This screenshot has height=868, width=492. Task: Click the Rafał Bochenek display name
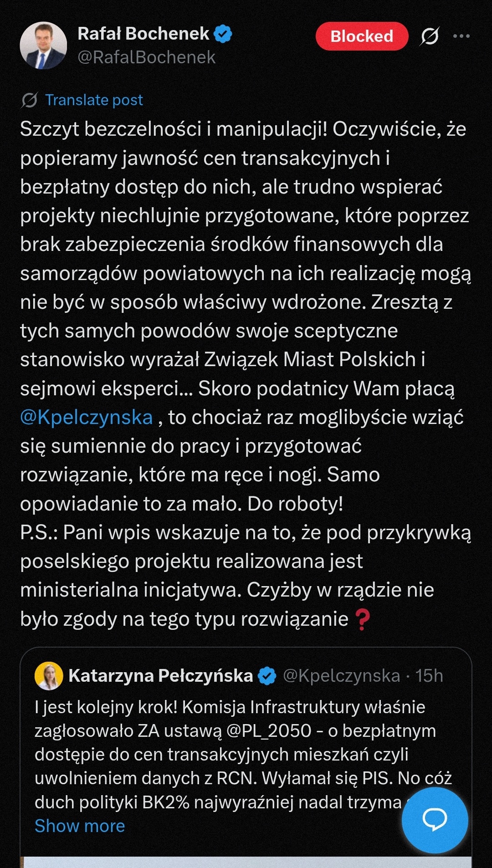[143, 34]
